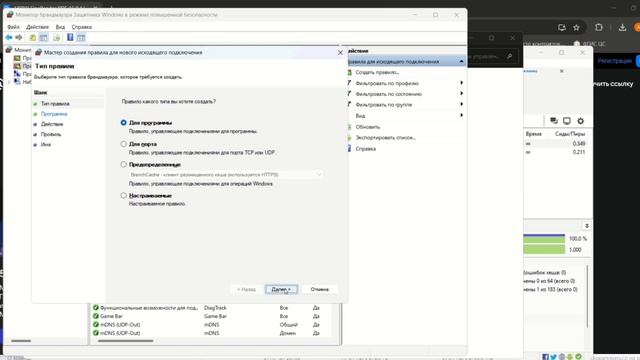The width and height of the screenshot is (640, 360).
Task: Click the green check next to Game Bar rule
Action: (96, 316)
